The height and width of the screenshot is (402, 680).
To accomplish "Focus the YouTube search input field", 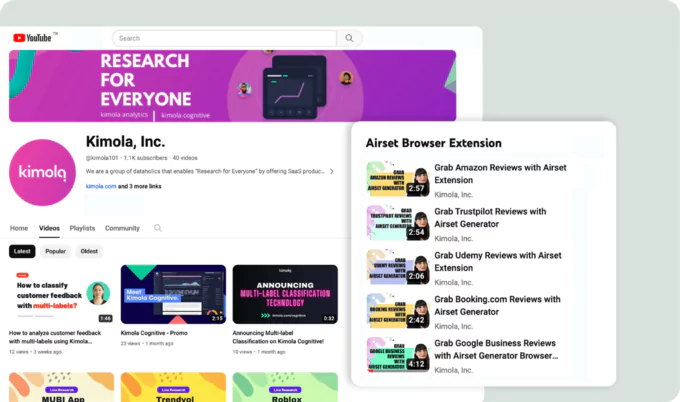I will point(224,38).
